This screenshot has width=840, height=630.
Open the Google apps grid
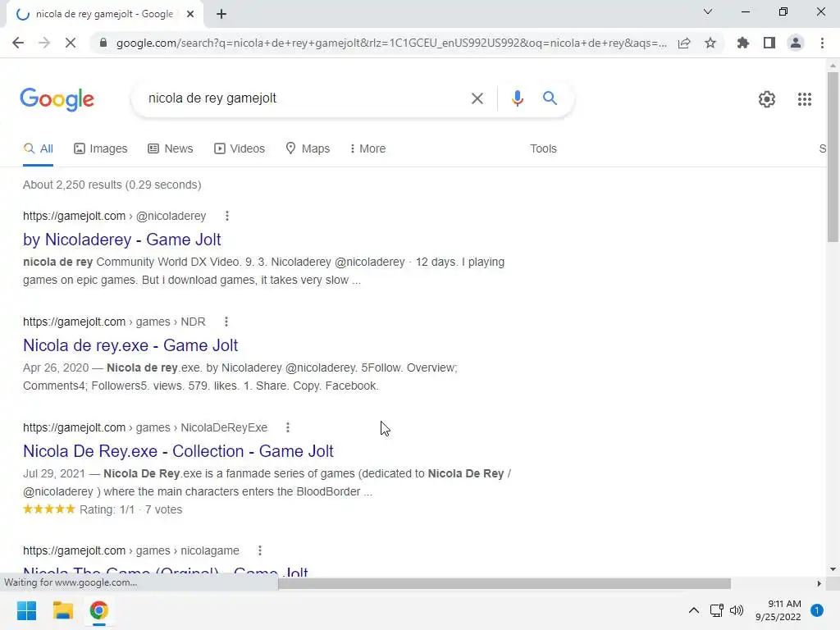coord(804,99)
